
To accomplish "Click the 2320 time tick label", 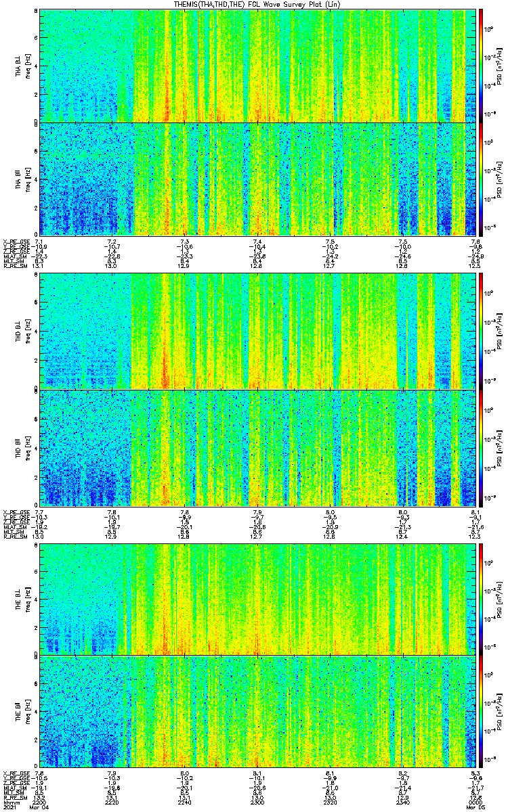I will [x=330, y=803].
